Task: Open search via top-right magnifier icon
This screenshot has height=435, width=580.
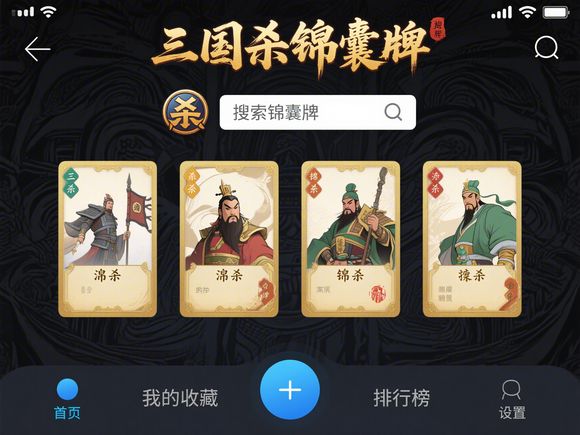Action: [x=546, y=47]
